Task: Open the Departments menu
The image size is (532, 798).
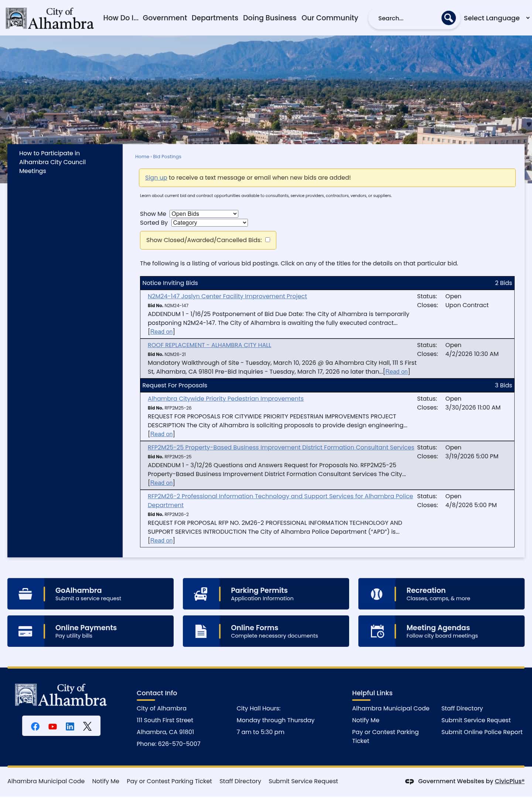Action: click(x=215, y=18)
